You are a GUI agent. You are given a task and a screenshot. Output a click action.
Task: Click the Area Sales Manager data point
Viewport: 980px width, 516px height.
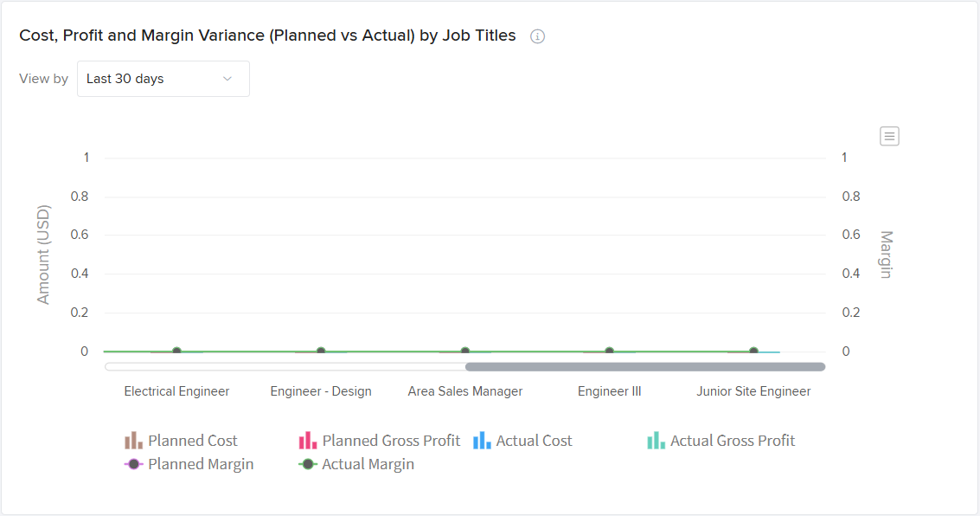[x=465, y=352]
